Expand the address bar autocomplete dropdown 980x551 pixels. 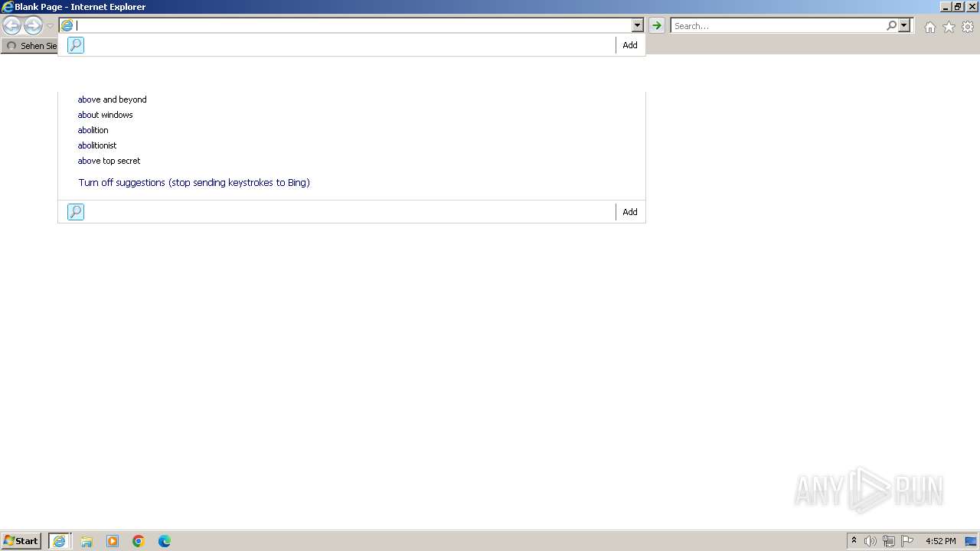tap(637, 25)
